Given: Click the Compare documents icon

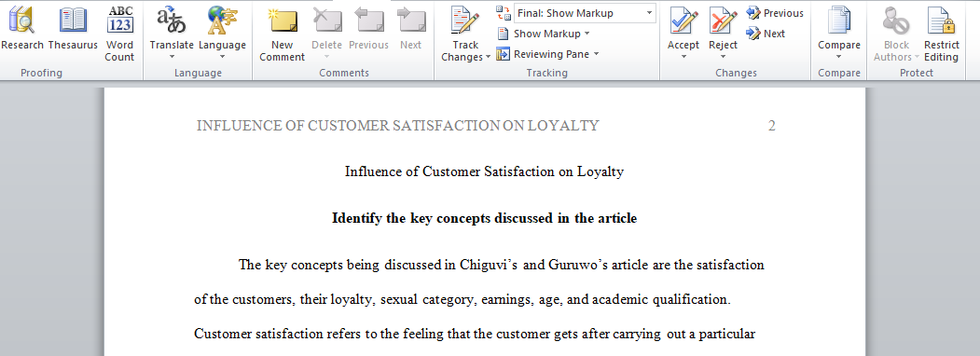Looking at the screenshot, I should click(839, 20).
